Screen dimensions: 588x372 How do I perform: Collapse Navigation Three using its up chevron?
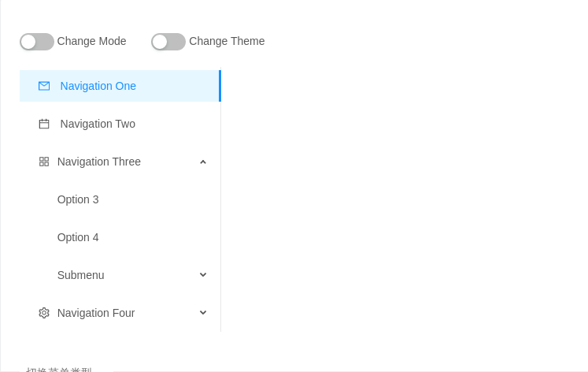click(x=203, y=162)
